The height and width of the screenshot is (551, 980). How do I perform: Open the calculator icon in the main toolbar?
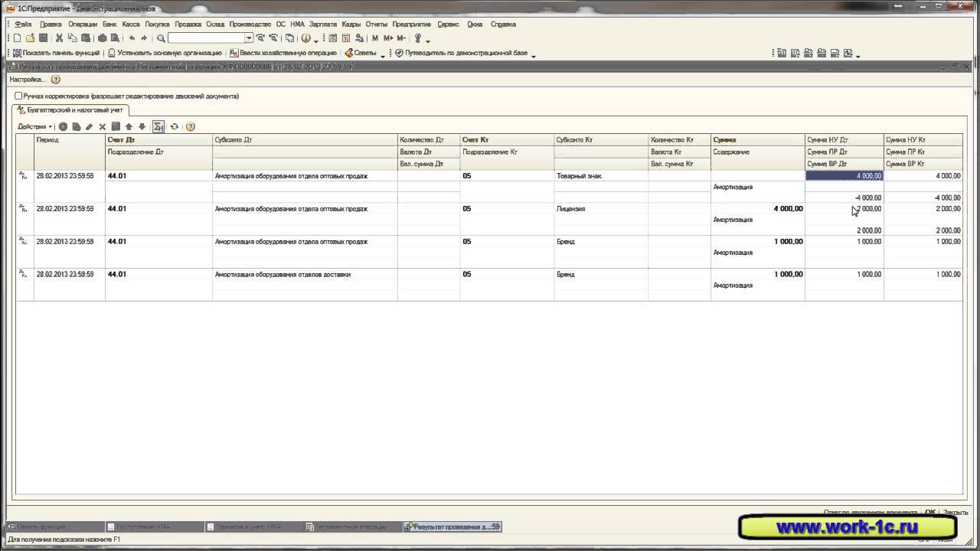[x=333, y=38]
